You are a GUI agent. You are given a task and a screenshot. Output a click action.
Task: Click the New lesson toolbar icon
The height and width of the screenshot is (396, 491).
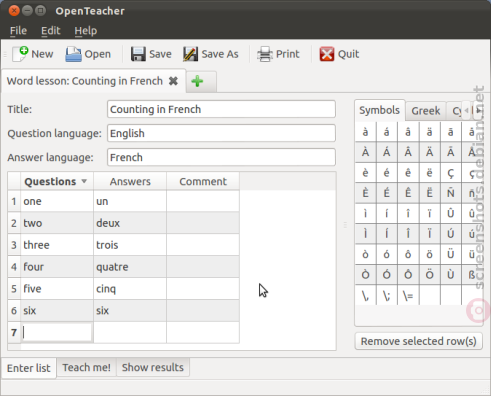coord(20,54)
